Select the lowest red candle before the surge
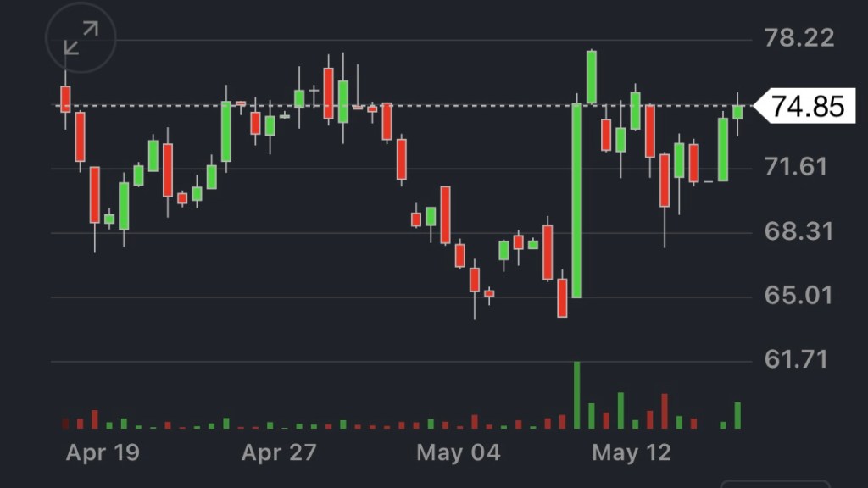 pyautogui.click(x=562, y=297)
